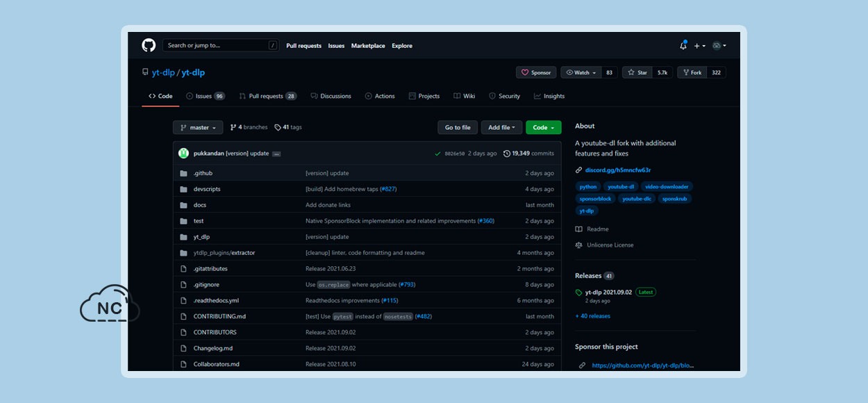This screenshot has width=868, height=403.
Task: View the 4 branches link
Action: coord(249,128)
